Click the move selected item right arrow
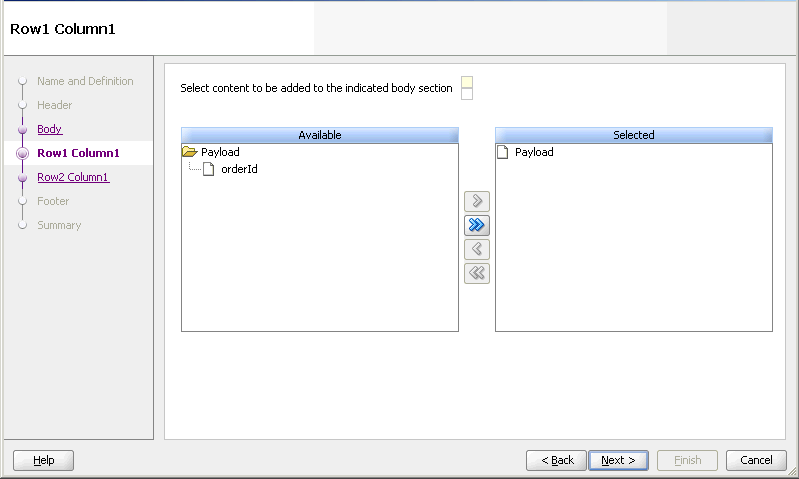The width and height of the screenshot is (799, 479). coord(476,201)
